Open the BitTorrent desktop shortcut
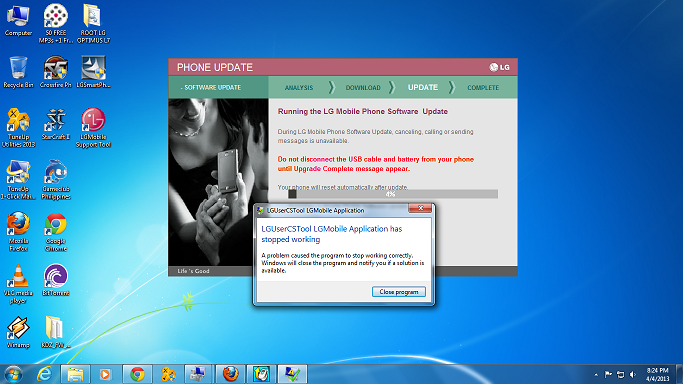Screen dimensions: 683x384 (56, 280)
